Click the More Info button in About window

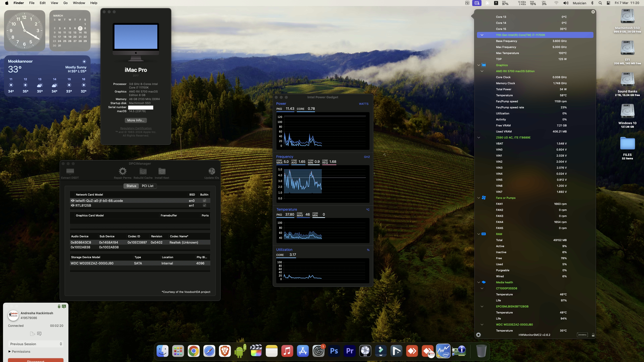136,120
